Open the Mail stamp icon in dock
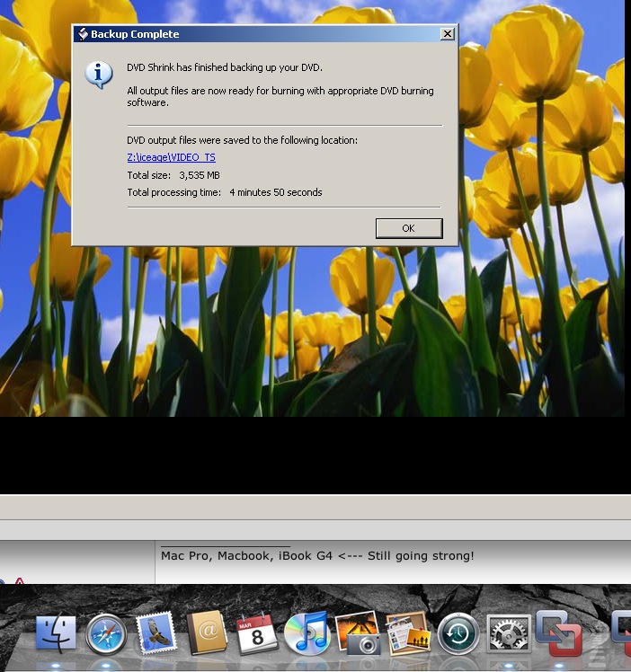631x672 pixels. pos(156,632)
